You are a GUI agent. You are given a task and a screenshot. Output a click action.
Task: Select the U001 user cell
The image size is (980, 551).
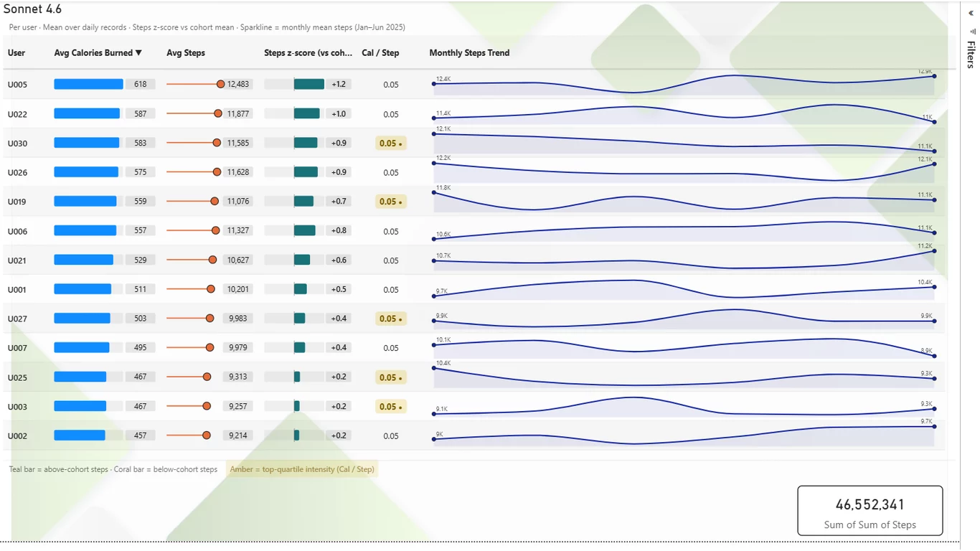tap(17, 290)
